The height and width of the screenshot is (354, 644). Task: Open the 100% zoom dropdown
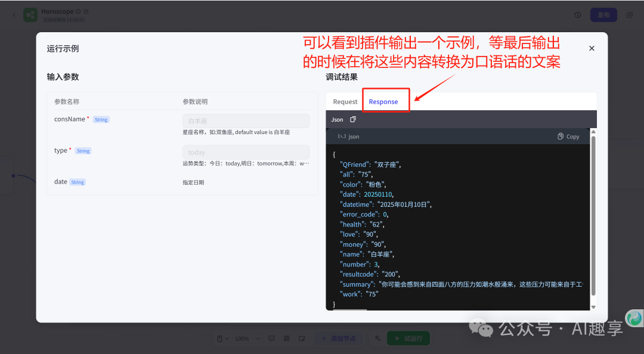click(247, 339)
